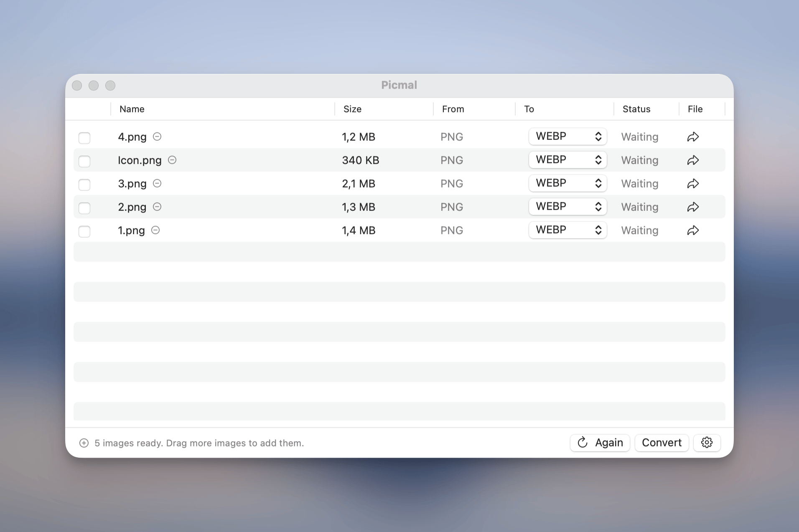Click the plus icon to add images
This screenshot has width=799, height=532.
84,443
